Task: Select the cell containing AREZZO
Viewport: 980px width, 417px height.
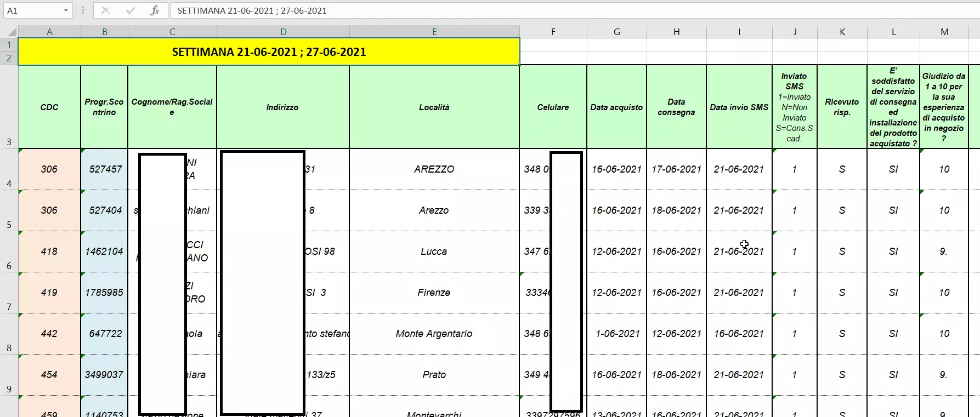Action: [434, 169]
